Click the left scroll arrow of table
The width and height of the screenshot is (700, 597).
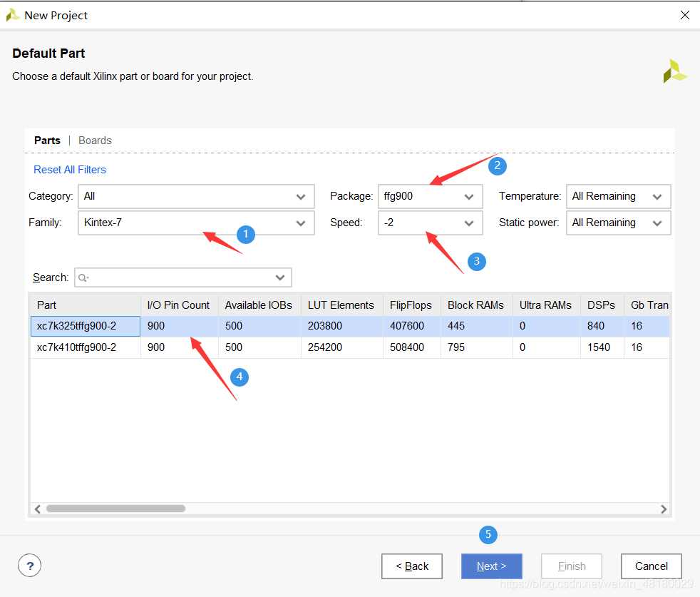pos(38,509)
